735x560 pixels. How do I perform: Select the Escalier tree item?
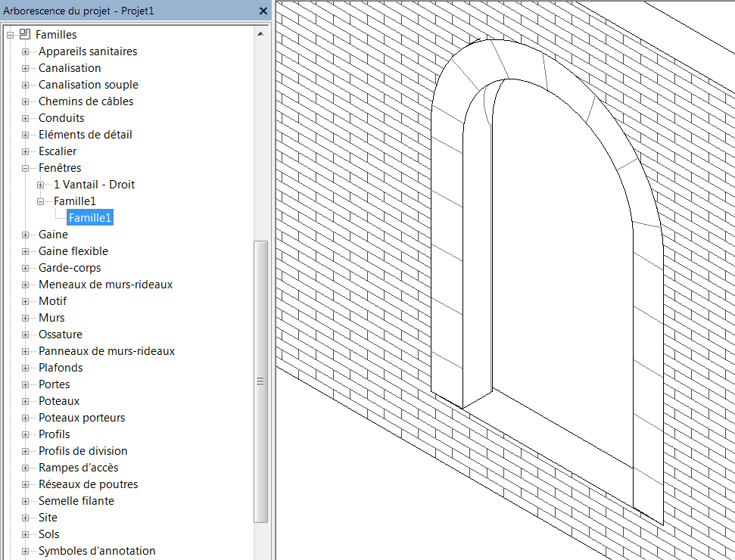(56, 151)
